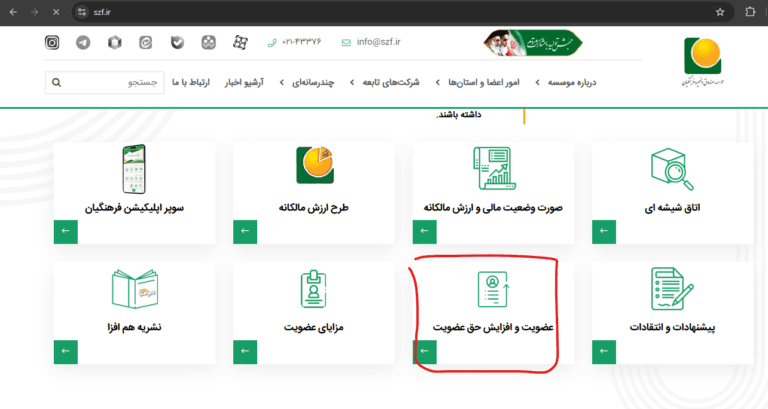Click the suggestions and criticism document icon
This screenshot has width=768, height=409.
672,289
